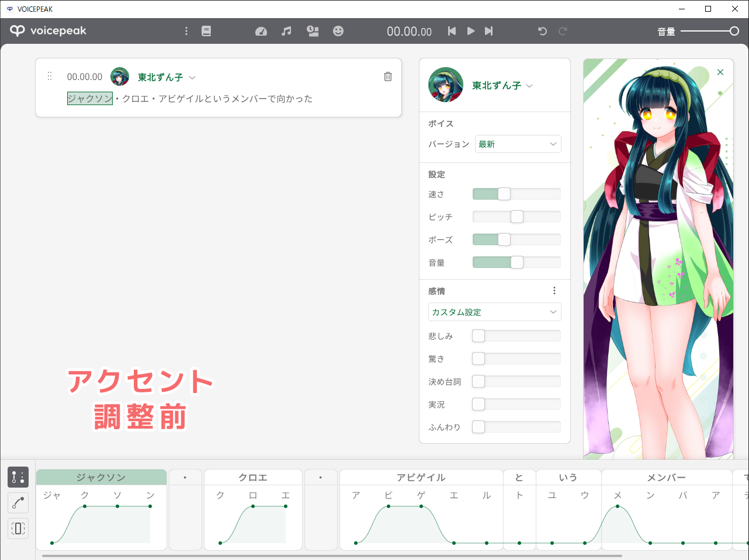
Task: Adjust the 音量 volume slider in the panel
Action: [516, 262]
